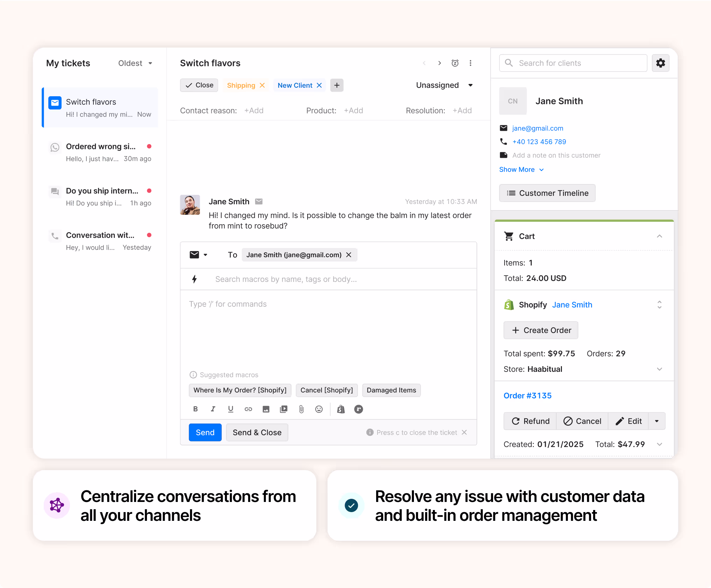
Task: Collapse the Cart section chevron
Action: [x=660, y=236]
